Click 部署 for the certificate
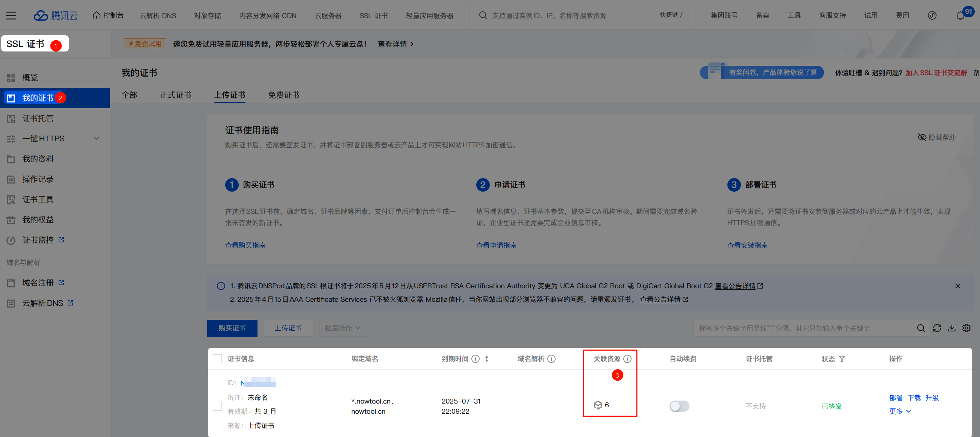The image size is (980, 437). (x=895, y=398)
